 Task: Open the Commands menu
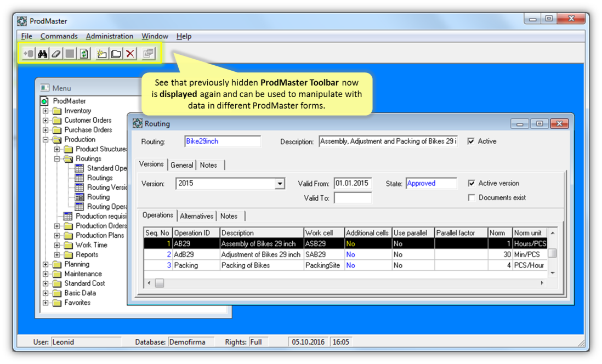(x=59, y=36)
